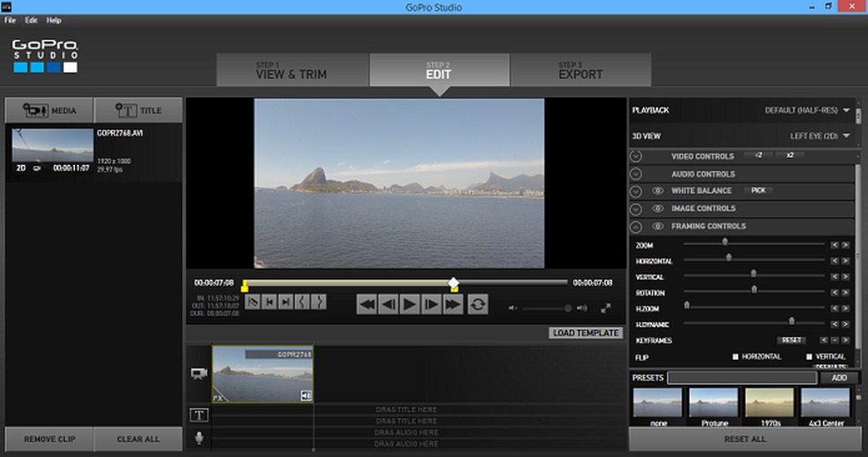
Task: Enable Flip Horizontal checkbox
Action: 735,356
